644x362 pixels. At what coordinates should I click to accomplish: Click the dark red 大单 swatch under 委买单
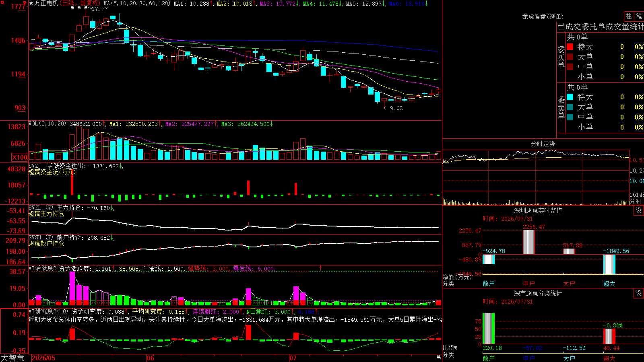click(570, 57)
